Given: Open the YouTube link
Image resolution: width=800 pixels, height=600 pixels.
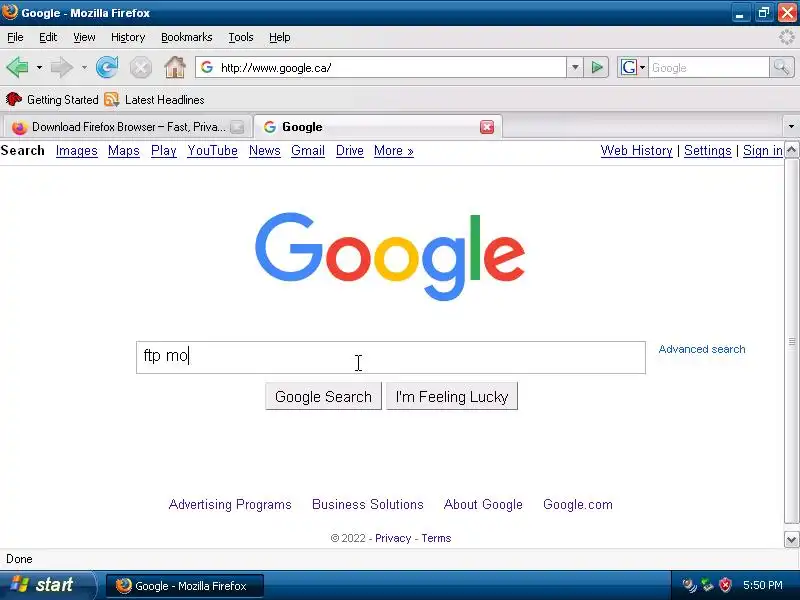Looking at the screenshot, I should click(212, 151).
